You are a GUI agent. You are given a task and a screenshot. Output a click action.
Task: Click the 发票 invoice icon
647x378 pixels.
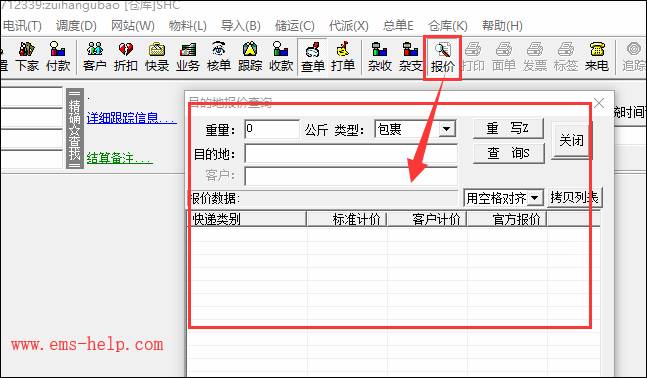[x=535, y=57]
